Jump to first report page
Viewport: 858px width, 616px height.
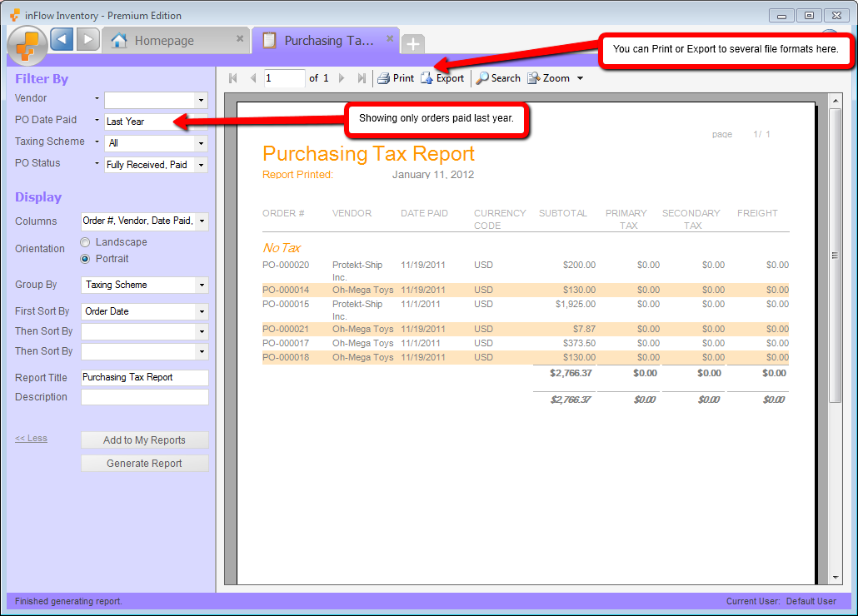233,78
